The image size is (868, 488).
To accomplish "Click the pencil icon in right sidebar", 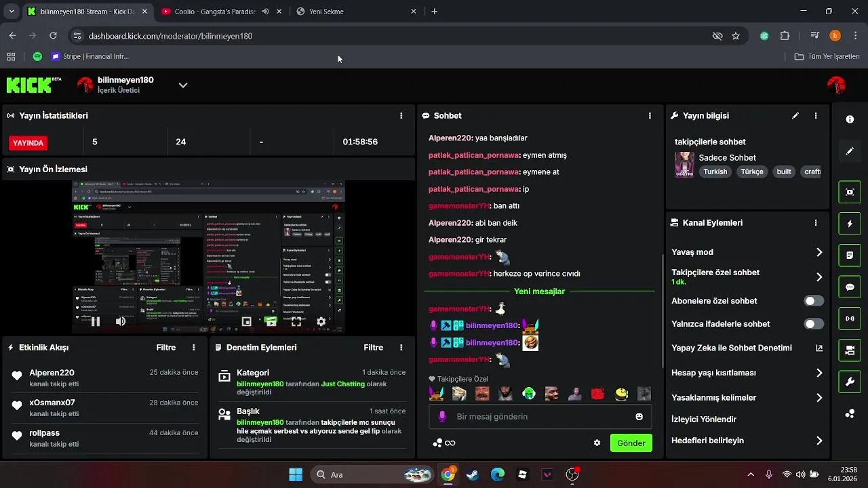I will tap(850, 151).
